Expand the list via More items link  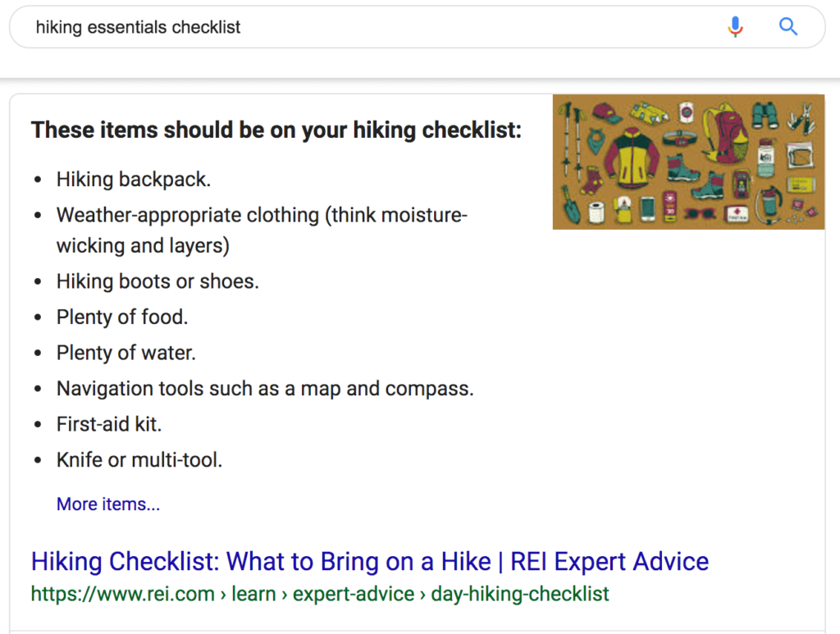pyautogui.click(x=108, y=504)
